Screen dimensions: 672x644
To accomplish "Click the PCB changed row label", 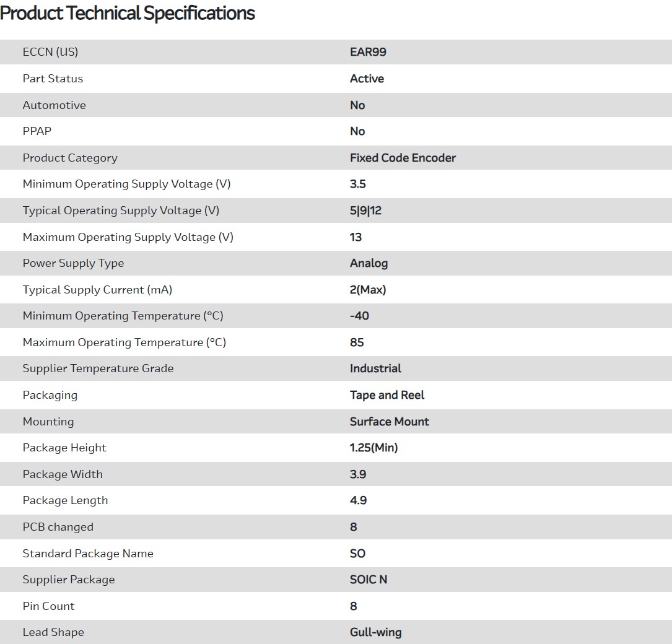I will (x=58, y=527).
